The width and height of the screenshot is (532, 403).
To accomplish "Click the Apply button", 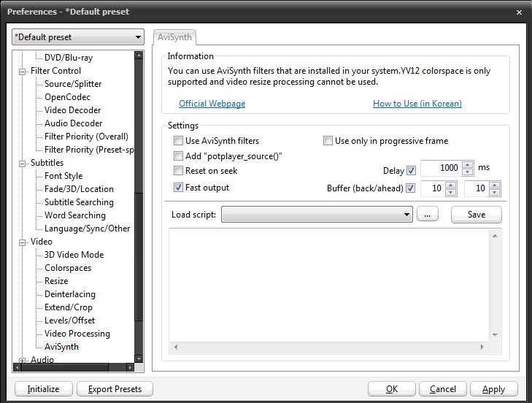I will 493,388.
